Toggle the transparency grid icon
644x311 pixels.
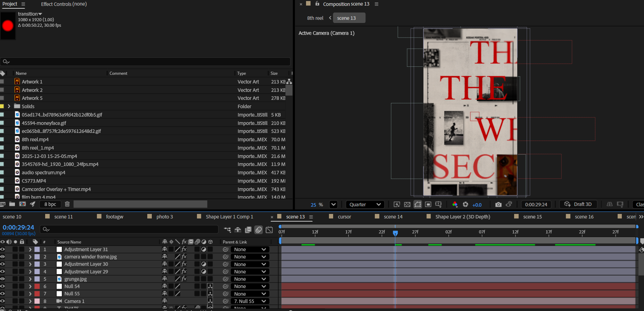pyautogui.click(x=407, y=205)
